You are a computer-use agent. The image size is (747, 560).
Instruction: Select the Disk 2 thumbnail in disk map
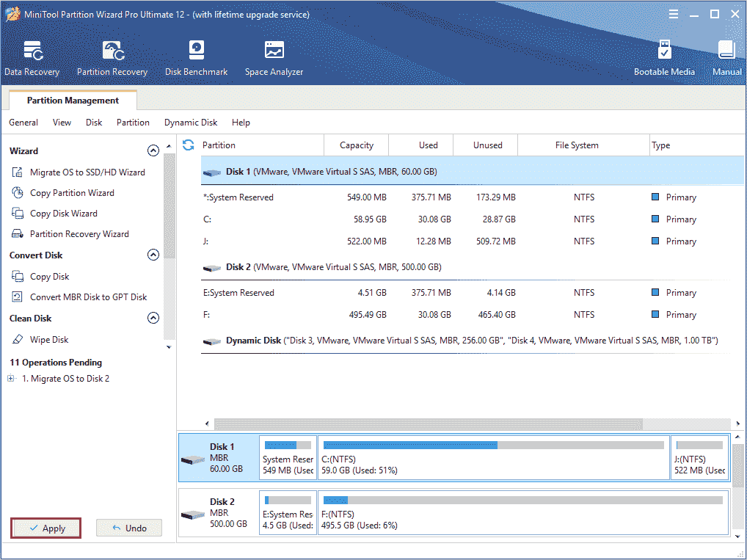tap(218, 512)
